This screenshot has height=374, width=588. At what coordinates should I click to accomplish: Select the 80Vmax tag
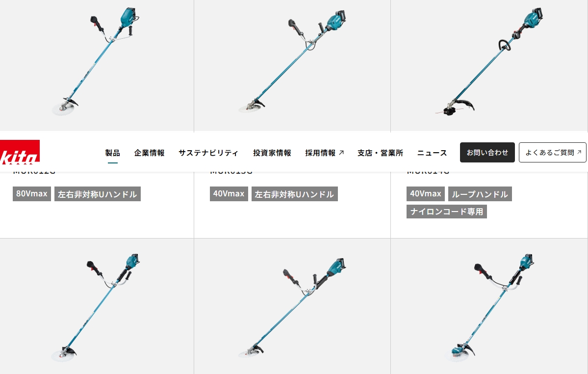tap(32, 194)
